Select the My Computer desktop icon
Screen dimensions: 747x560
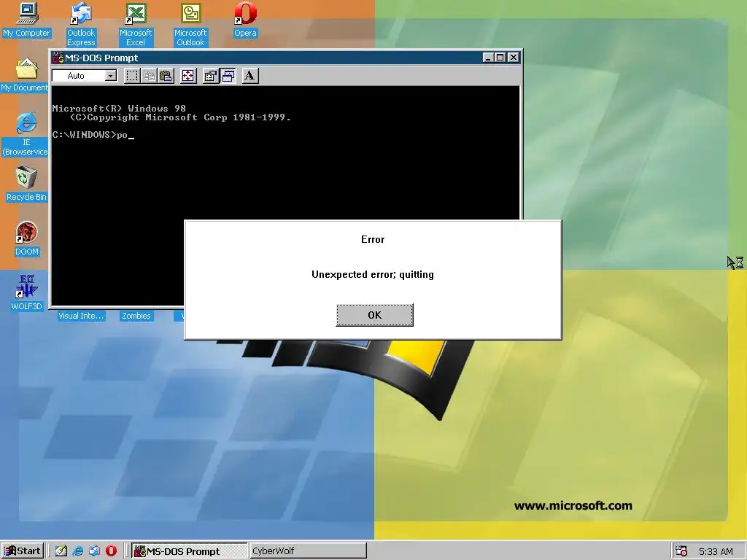26,20
